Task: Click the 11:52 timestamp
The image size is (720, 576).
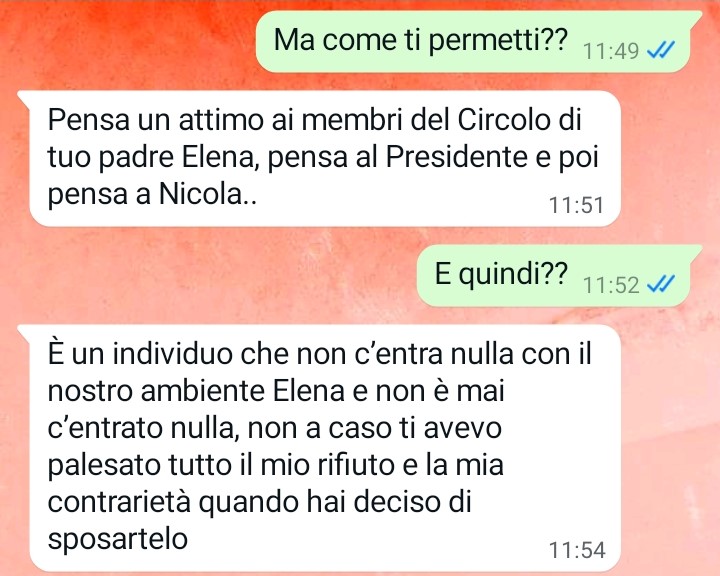Action: (611, 285)
